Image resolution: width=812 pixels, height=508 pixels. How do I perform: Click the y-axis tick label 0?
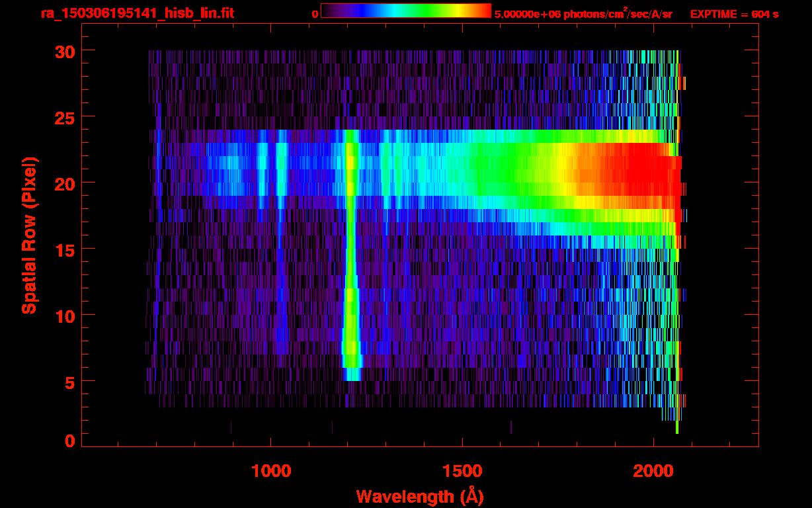[69, 440]
